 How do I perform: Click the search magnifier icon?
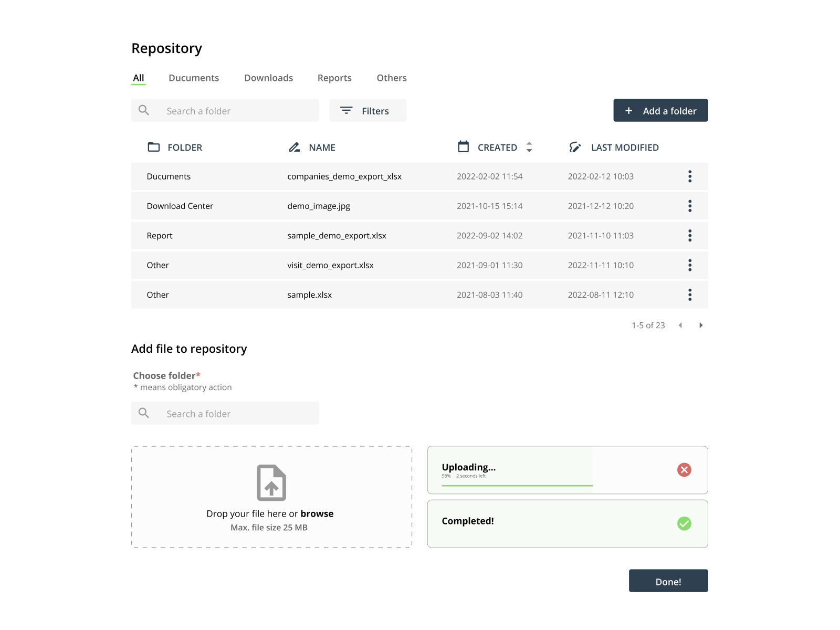click(144, 110)
